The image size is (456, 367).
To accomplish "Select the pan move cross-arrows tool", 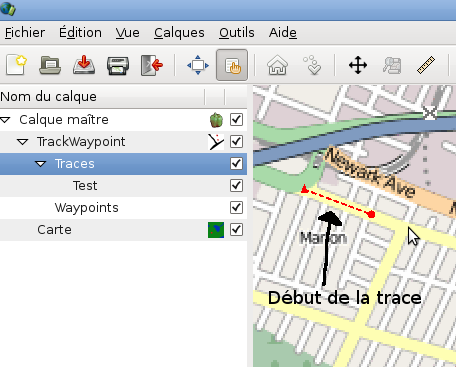I will [358, 65].
